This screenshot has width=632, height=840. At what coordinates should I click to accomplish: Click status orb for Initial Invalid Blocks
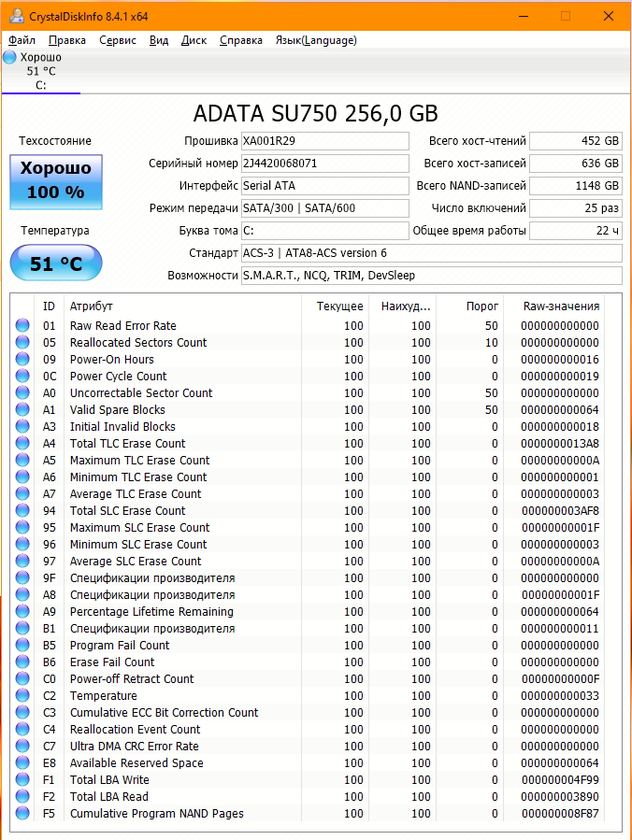tap(22, 426)
